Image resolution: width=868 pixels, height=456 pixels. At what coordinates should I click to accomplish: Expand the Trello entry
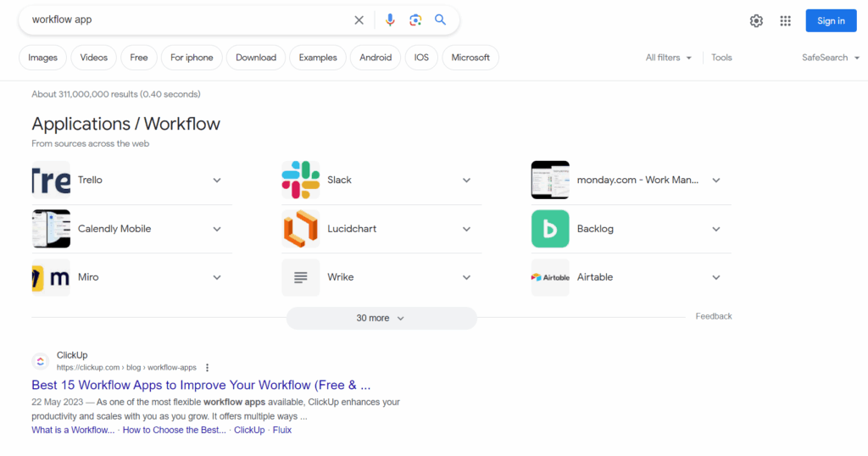pos(217,181)
